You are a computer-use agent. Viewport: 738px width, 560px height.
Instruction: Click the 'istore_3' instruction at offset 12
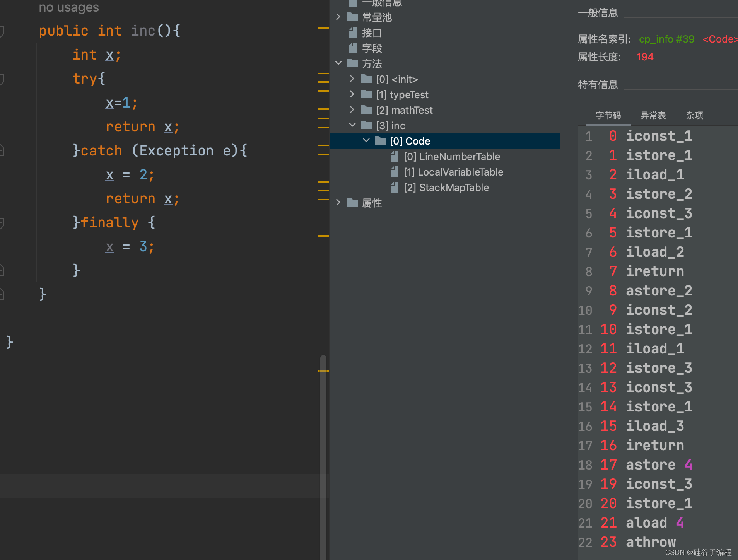(x=659, y=368)
